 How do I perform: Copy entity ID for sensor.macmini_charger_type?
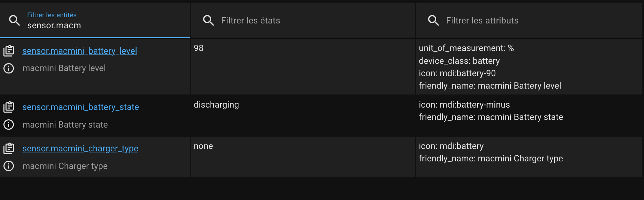coord(9,148)
